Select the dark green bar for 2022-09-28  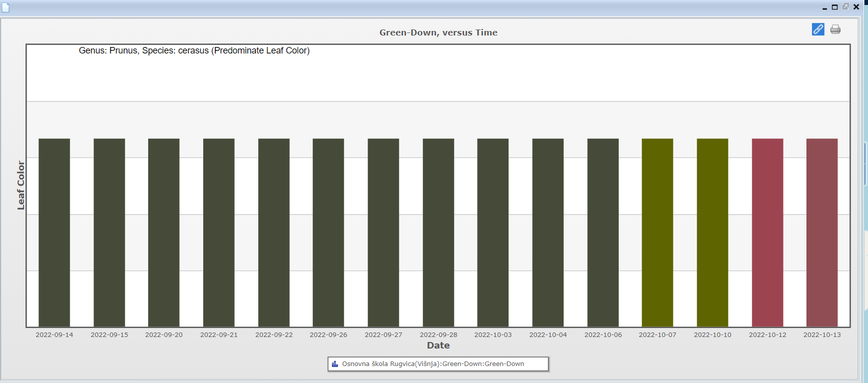pyautogui.click(x=438, y=232)
